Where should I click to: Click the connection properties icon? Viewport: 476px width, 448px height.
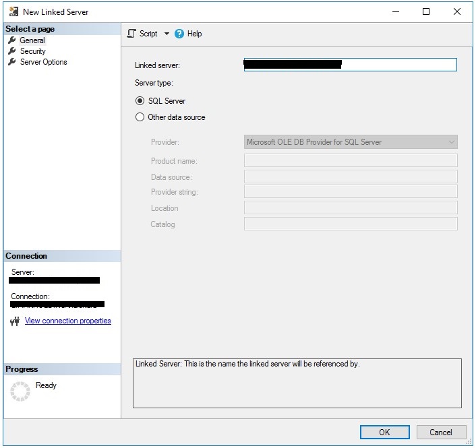[x=15, y=321]
